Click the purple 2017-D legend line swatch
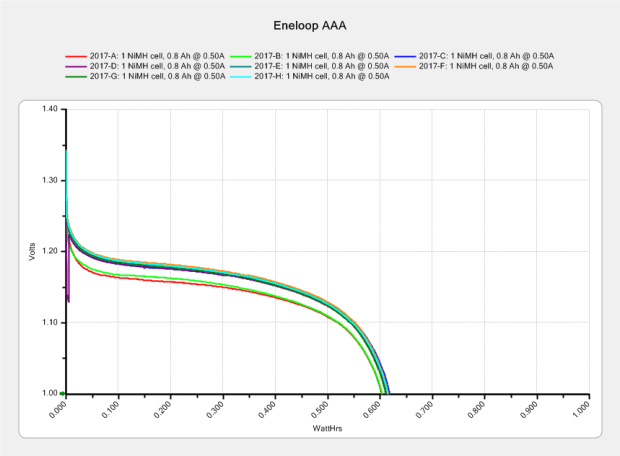 [x=76, y=66]
